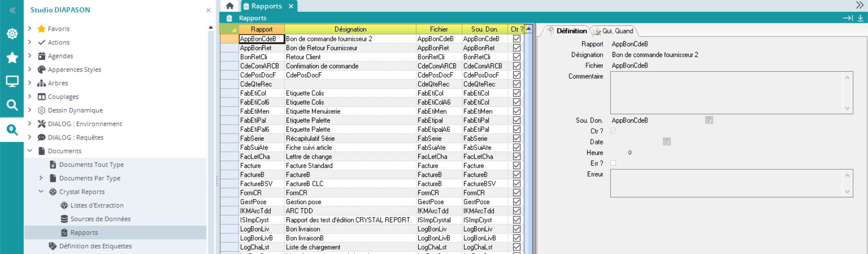
Task: Open Sources de Données in the tree
Action: click(x=100, y=219)
